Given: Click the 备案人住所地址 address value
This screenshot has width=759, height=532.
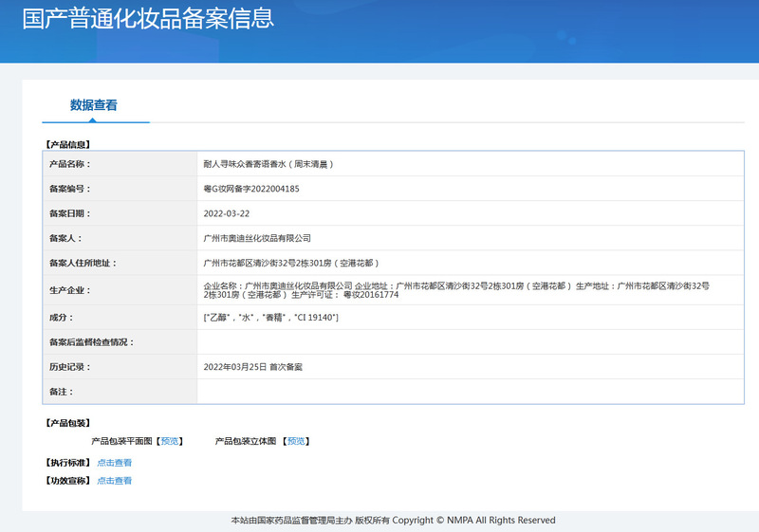Looking at the screenshot, I should click(291, 263).
